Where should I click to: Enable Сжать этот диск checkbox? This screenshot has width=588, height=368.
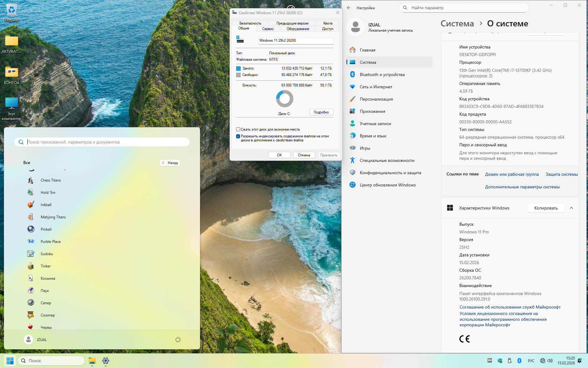click(238, 129)
